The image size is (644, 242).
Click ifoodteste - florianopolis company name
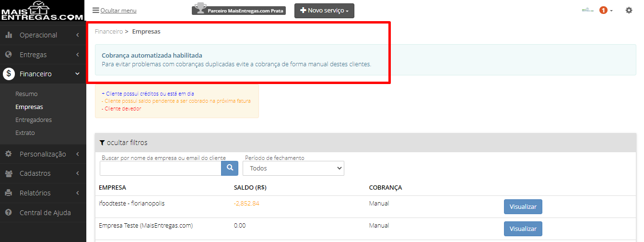tap(132, 203)
